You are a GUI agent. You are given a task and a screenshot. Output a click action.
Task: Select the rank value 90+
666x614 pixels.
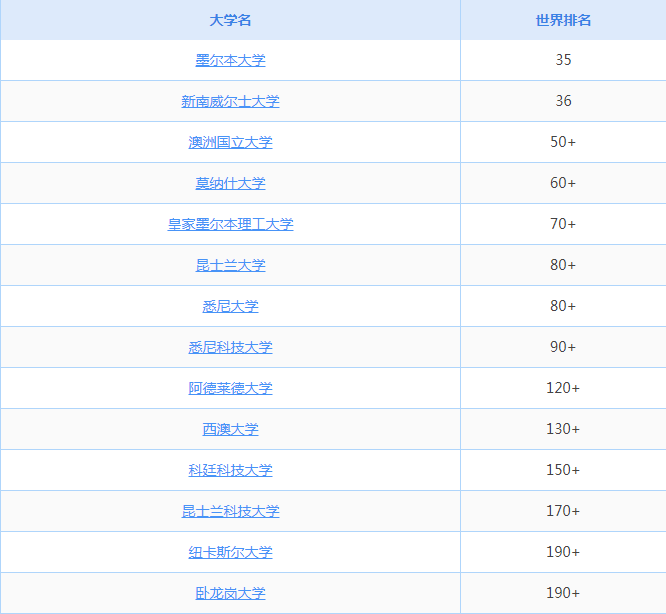563,347
